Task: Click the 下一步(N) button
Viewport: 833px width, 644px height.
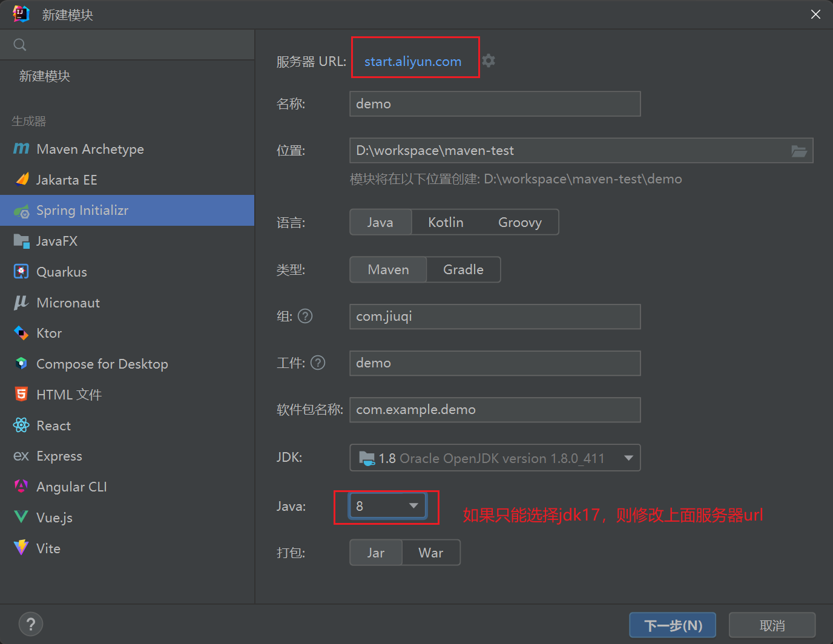Action: 673,625
